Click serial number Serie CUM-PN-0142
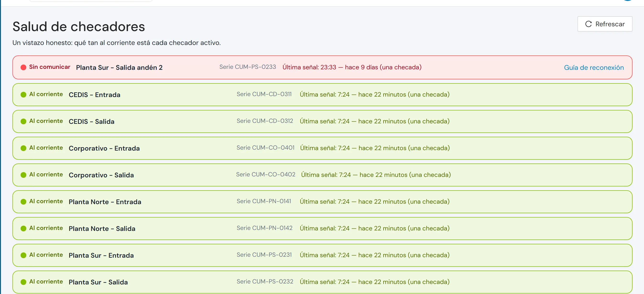The height and width of the screenshot is (294, 644). 265,228
